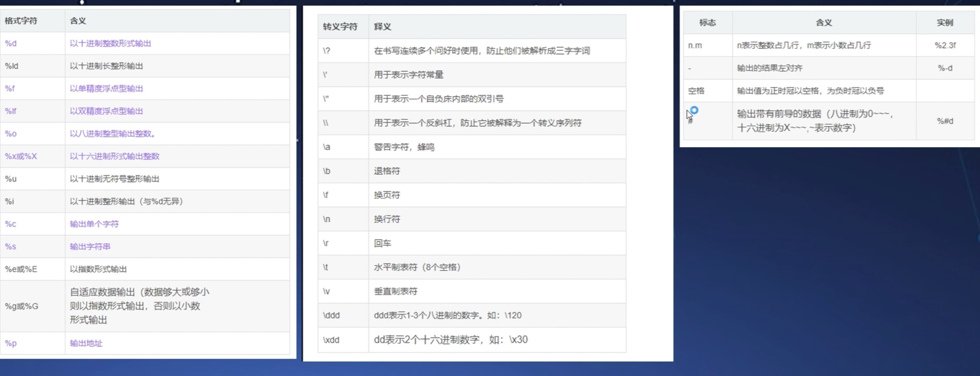Select the %i cell text
The height and width of the screenshot is (376, 980).
(9, 201)
